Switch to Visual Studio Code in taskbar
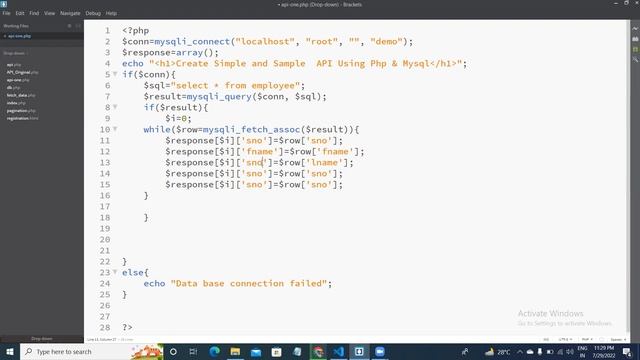The width and height of the screenshot is (640, 360). pos(338,351)
